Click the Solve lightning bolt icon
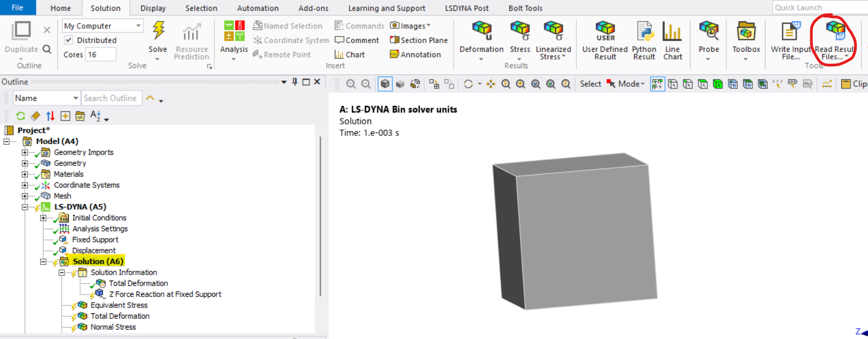Viewport: 868px width, 339px height. [x=158, y=31]
